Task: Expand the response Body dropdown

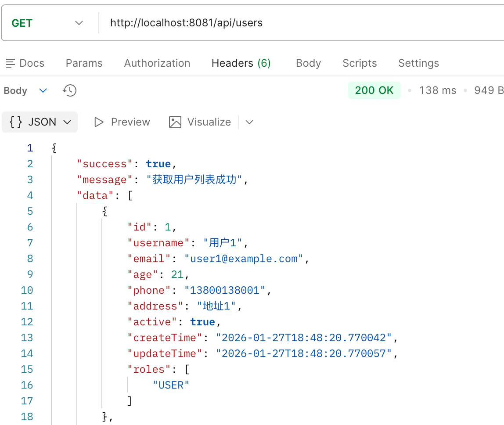Action: pos(25,90)
